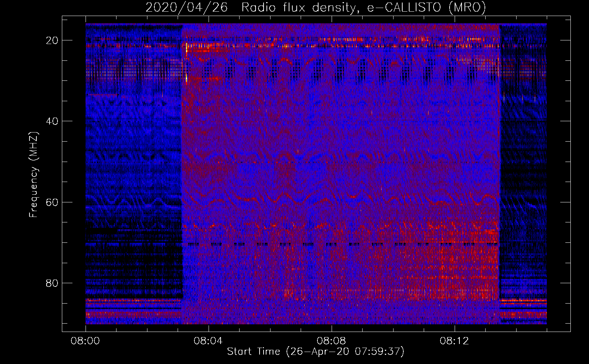The image size is (589, 364).
Task: Click the "Start Time (26-Apr-20 07:59:37)" x-axis label
Action: click(x=316, y=352)
